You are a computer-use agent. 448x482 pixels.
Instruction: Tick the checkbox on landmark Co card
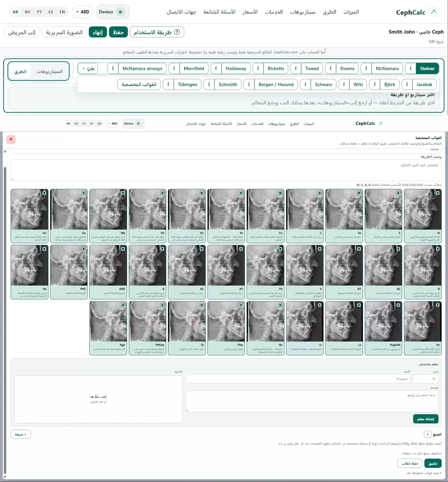click(x=280, y=193)
